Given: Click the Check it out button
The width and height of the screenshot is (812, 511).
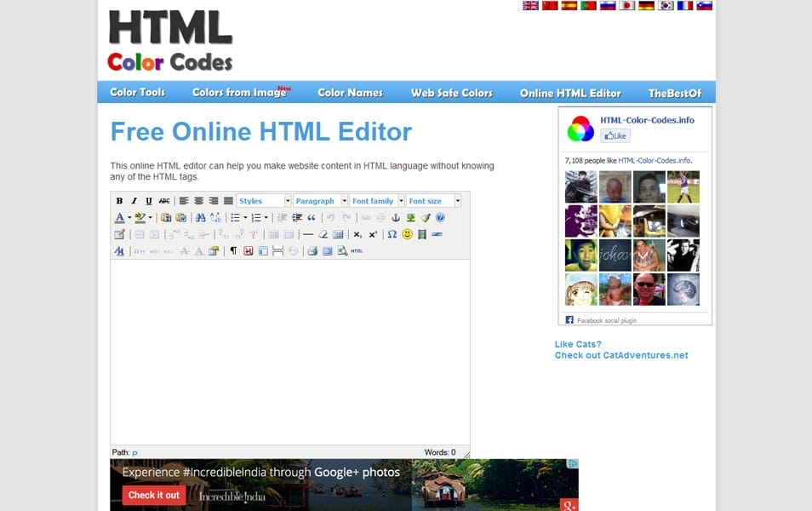Looking at the screenshot, I should pos(154,495).
